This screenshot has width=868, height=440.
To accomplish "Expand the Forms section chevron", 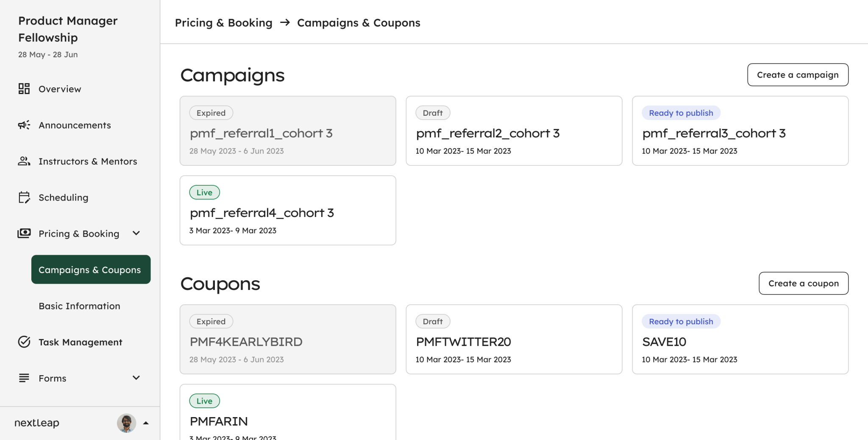I will [x=136, y=378].
